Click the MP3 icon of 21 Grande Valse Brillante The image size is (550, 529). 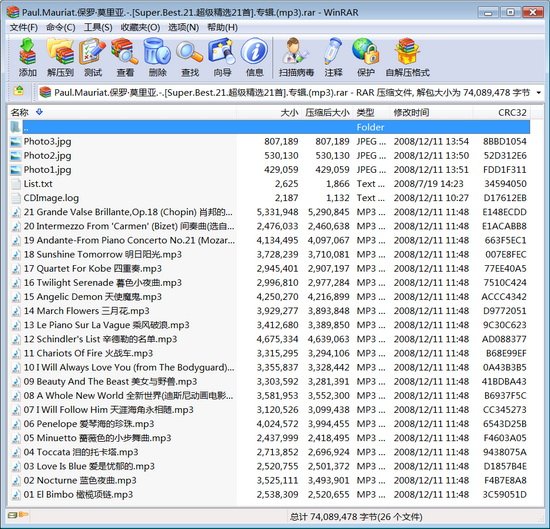click(15, 212)
